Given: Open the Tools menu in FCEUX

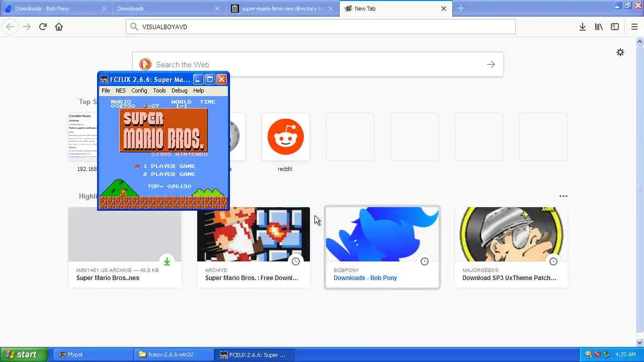Looking at the screenshot, I should tap(159, 90).
